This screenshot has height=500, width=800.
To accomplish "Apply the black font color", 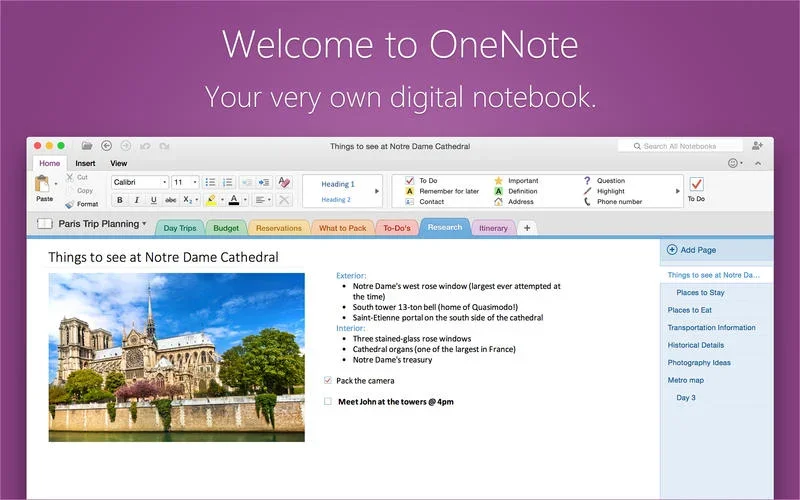I will tap(234, 200).
